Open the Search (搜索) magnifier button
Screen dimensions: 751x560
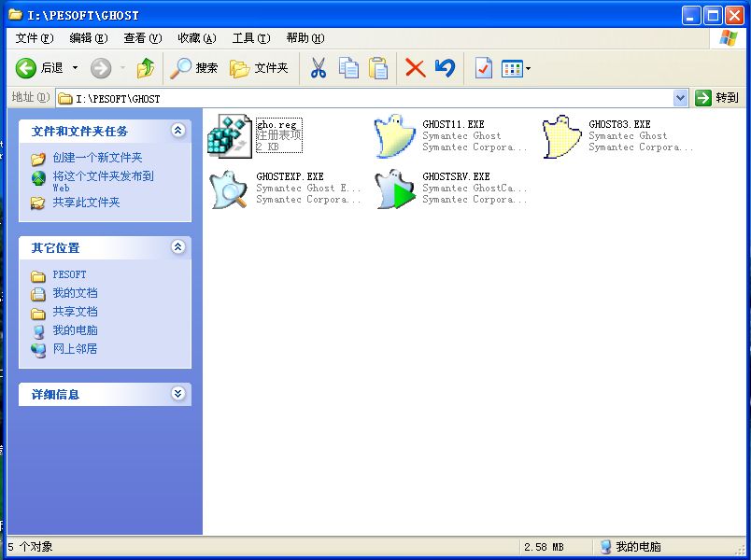[x=194, y=68]
